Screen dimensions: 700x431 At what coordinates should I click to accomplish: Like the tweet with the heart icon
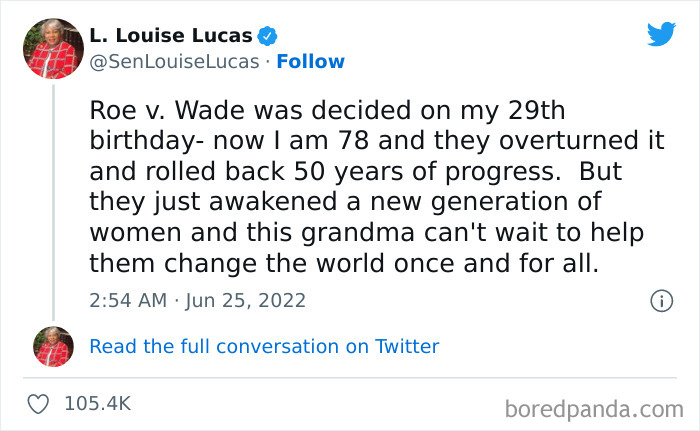pos(39,404)
